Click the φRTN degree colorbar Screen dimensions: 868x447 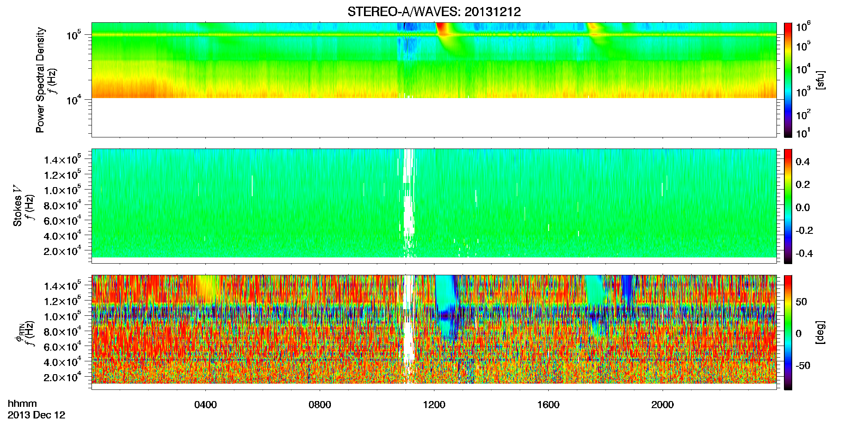pyautogui.click(x=788, y=332)
